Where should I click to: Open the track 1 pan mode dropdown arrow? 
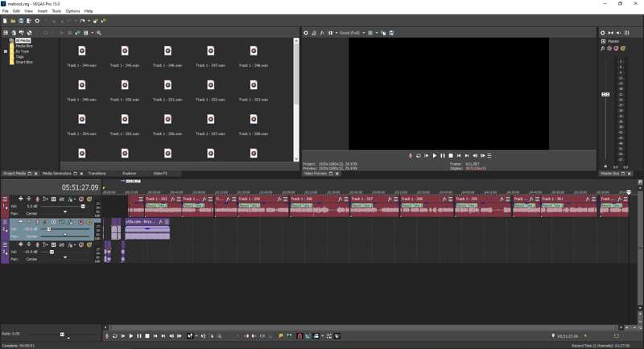[x=65, y=213]
